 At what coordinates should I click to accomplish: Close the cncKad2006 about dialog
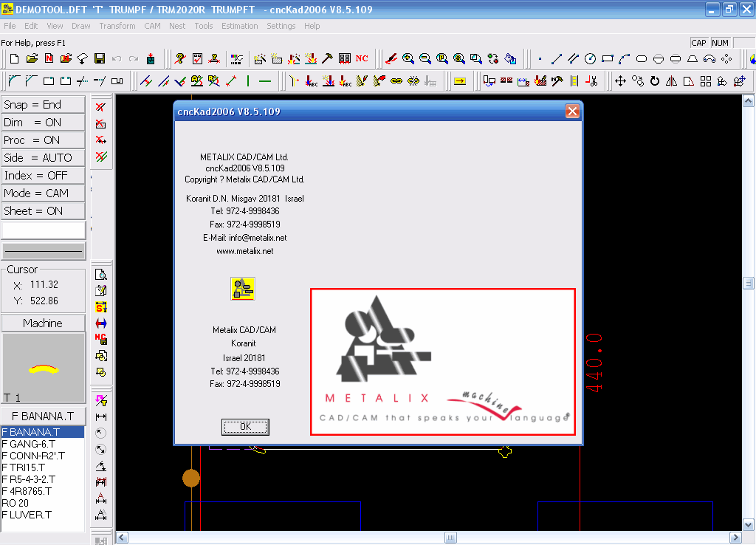coord(572,112)
